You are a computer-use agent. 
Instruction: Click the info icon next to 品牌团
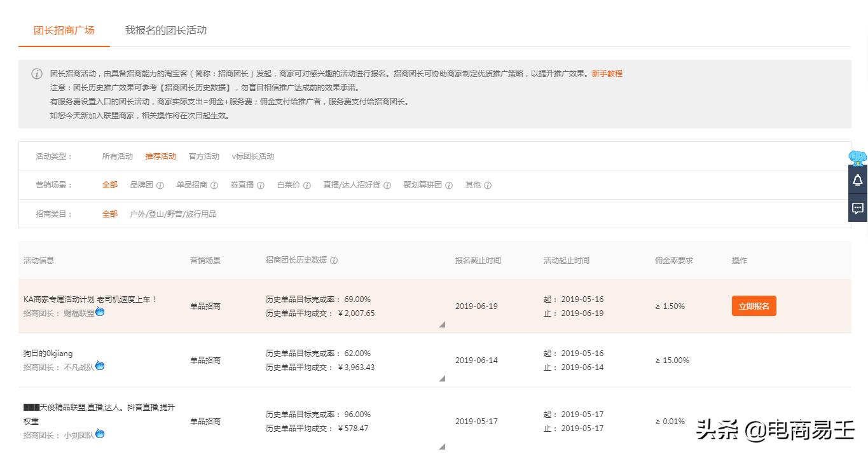click(159, 185)
